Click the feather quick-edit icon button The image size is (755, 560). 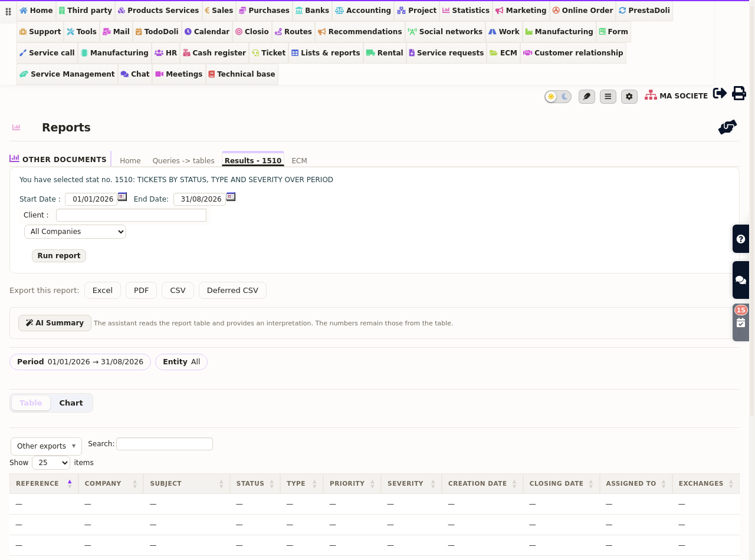click(587, 97)
